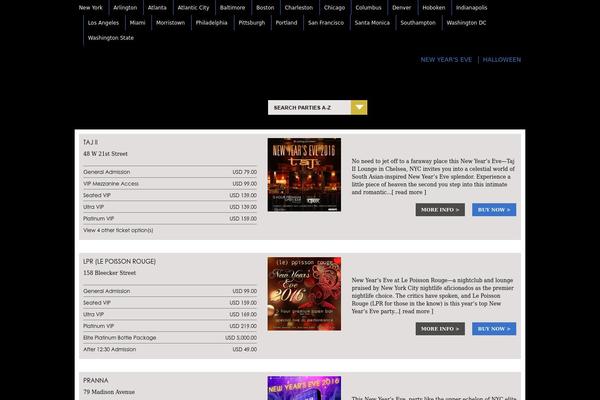The height and width of the screenshot is (400, 600).
Task: Choose Denver from the city list
Action: [401, 8]
